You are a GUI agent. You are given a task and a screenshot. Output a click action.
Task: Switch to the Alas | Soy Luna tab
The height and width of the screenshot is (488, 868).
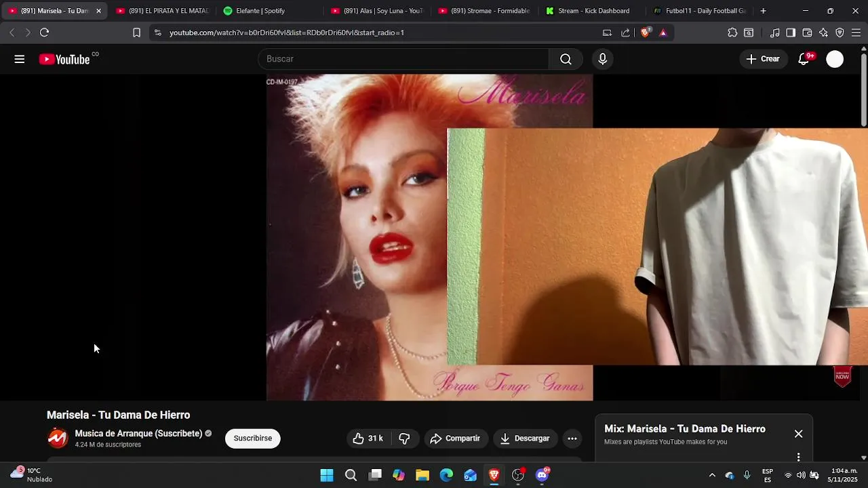[377, 11]
